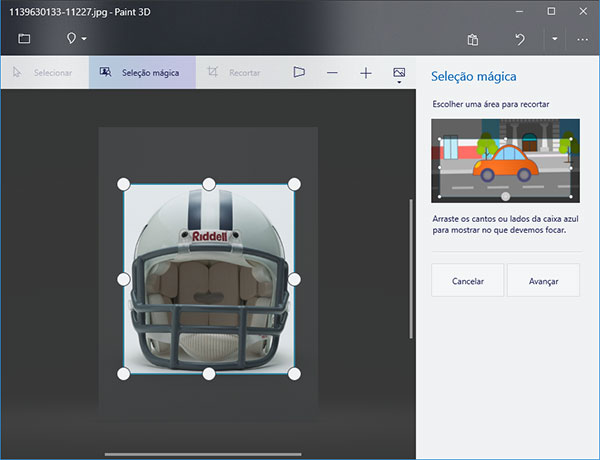Click the top-right selection corner handle

tap(294, 184)
